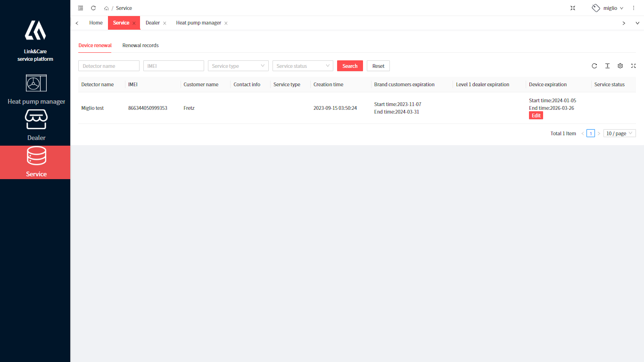
Task: Click the Search button
Action: pos(350,66)
